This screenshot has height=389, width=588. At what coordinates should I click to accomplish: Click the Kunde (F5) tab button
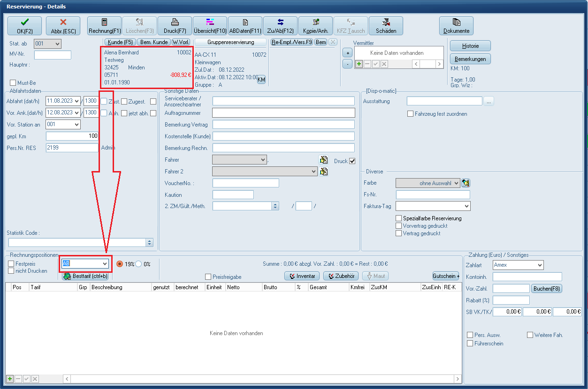tap(120, 42)
